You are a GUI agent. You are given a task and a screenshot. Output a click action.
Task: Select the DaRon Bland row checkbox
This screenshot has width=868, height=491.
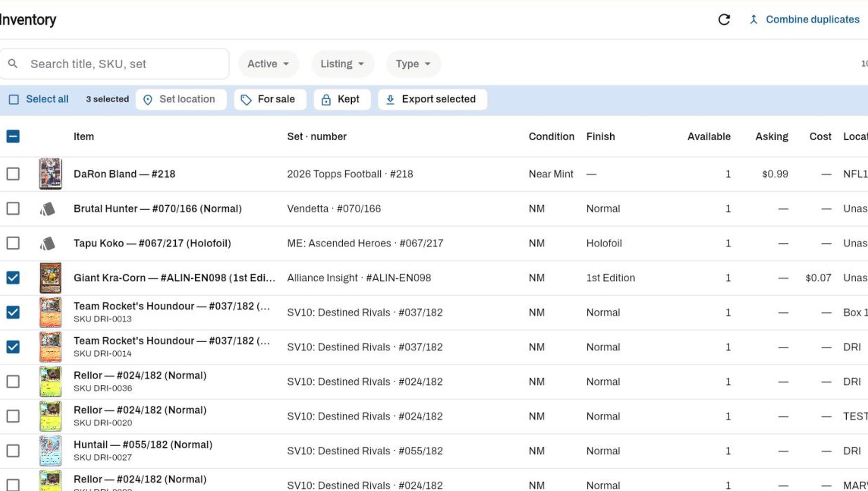pos(13,174)
